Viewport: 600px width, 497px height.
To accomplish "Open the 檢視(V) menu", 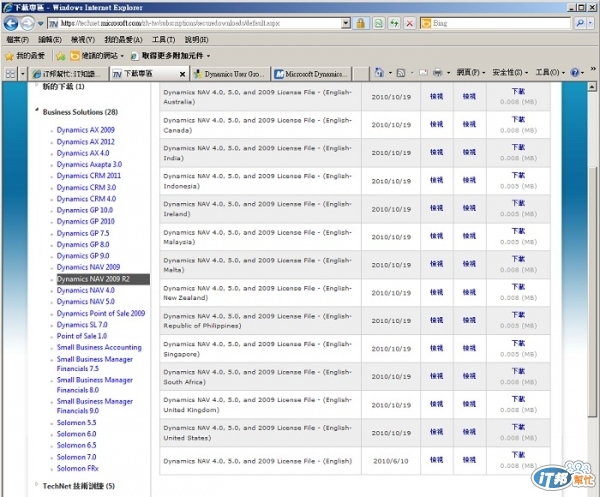I will tap(83, 40).
